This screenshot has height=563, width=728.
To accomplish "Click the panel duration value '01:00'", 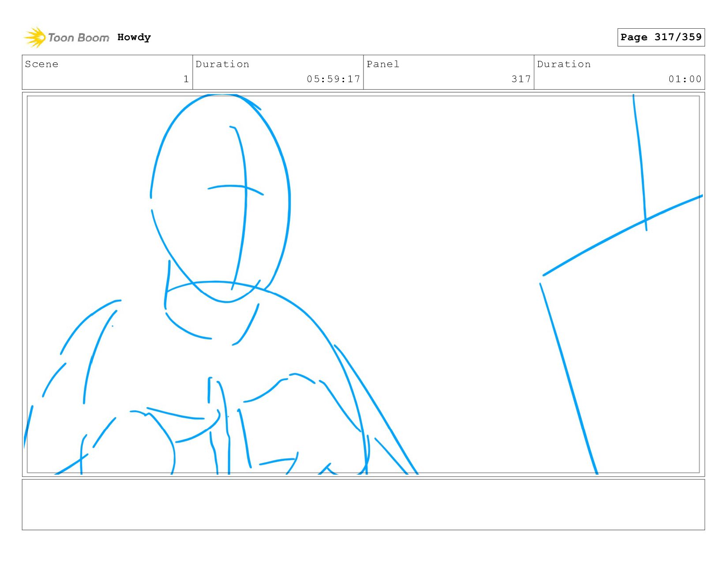I will (685, 79).
